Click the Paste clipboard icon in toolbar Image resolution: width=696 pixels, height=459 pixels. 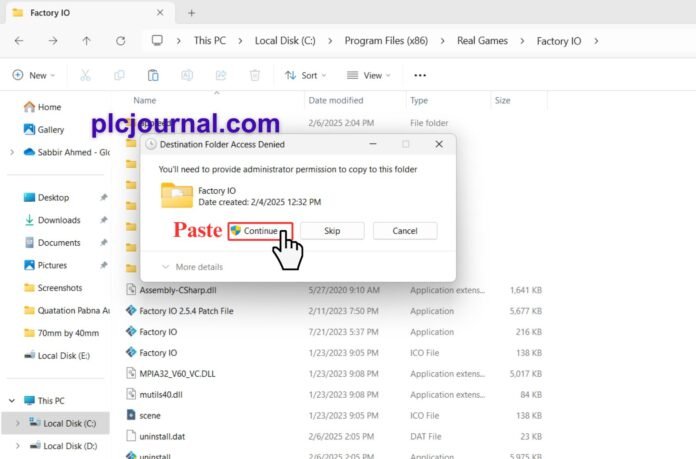(x=153, y=75)
